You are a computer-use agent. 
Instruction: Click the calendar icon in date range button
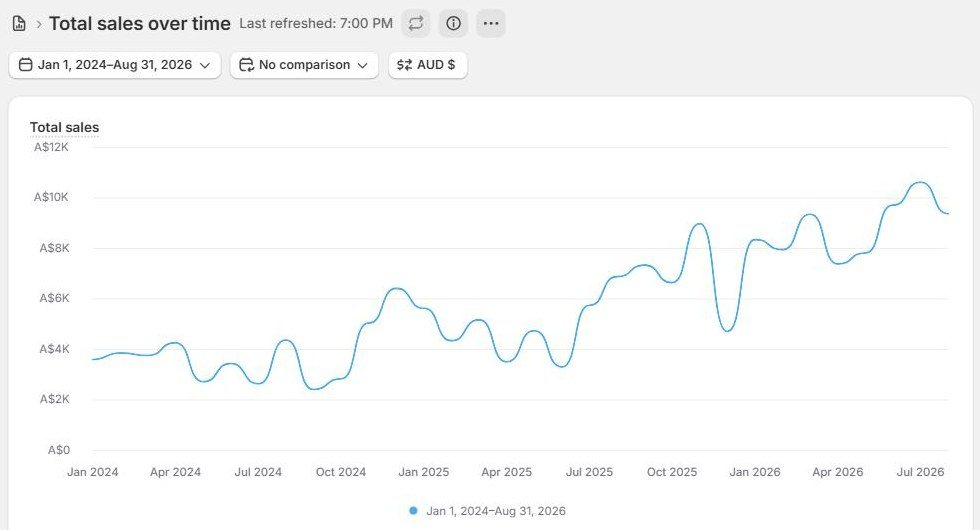[x=26, y=65]
